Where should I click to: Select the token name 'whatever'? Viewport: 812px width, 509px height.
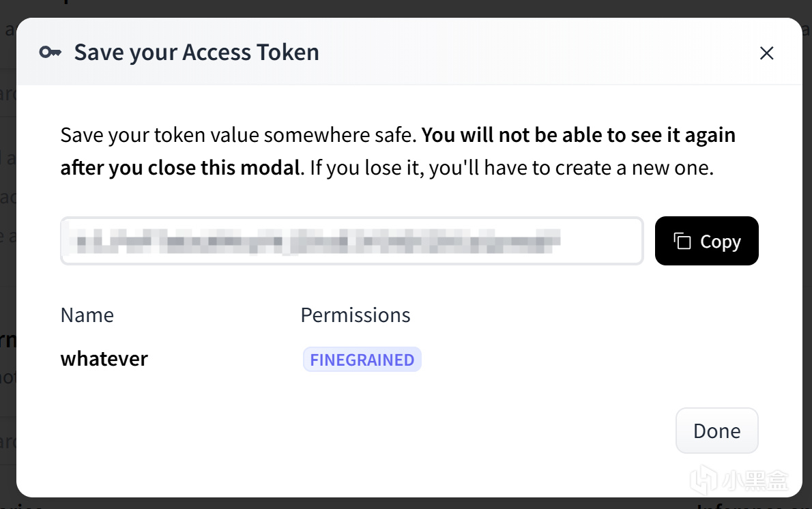coord(104,358)
